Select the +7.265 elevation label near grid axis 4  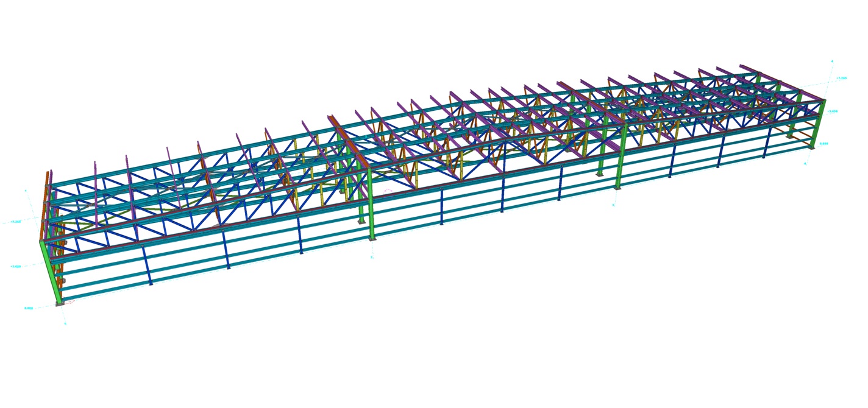pyautogui.click(x=842, y=78)
